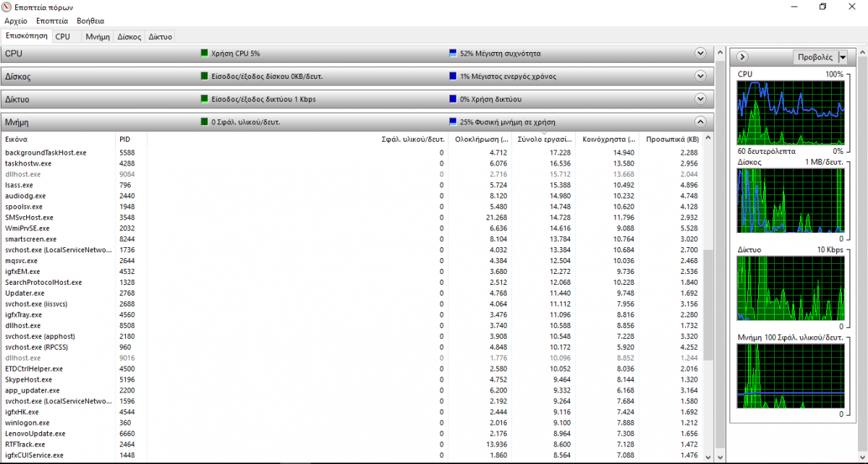The image size is (868, 464).
Task: Select SearchProtocolHost.exe process row
Action: (352, 283)
